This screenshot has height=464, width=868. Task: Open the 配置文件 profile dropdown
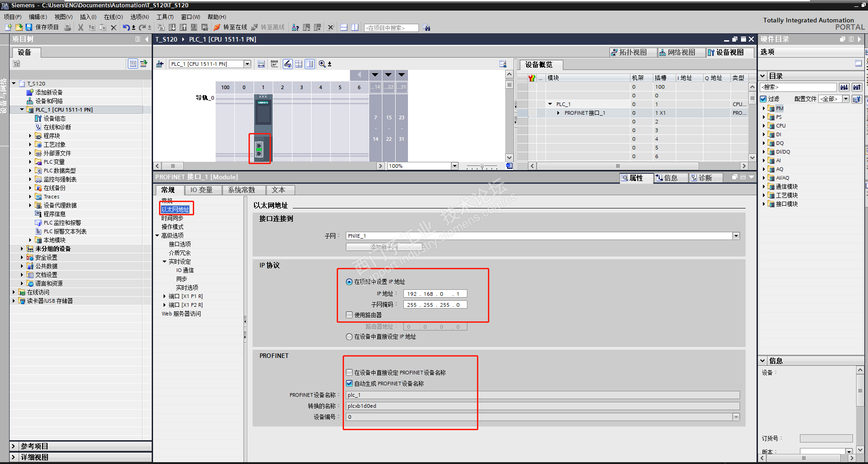846,99
